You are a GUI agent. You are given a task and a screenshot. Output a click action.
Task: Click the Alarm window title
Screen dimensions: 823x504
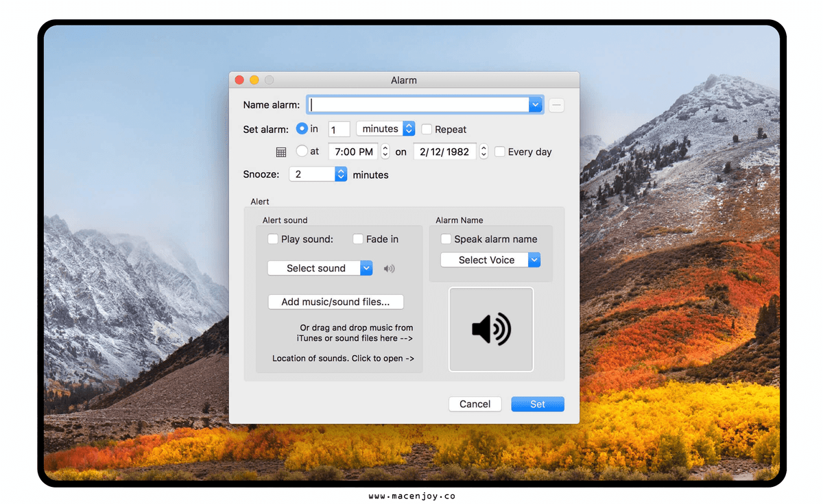coord(404,80)
